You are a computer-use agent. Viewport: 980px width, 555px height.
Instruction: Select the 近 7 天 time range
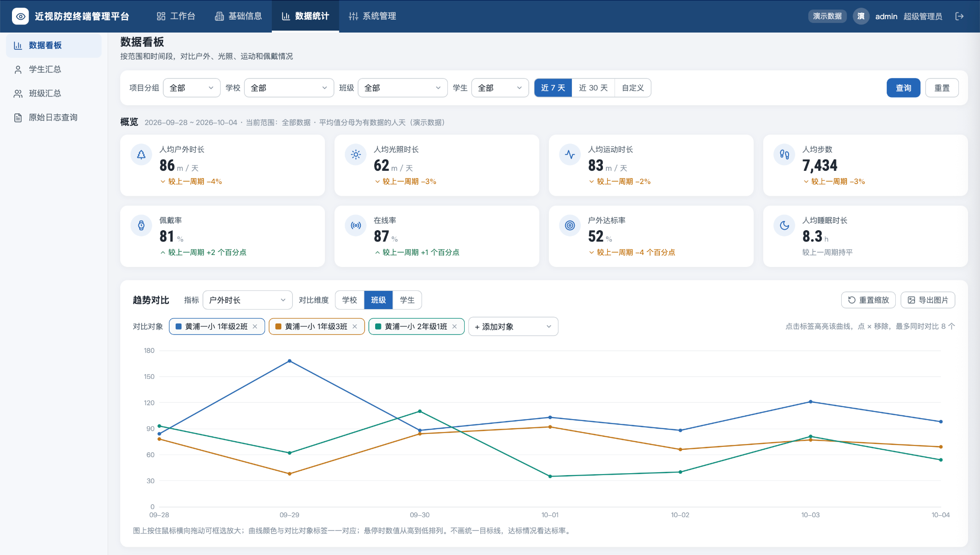click(553, 88)
